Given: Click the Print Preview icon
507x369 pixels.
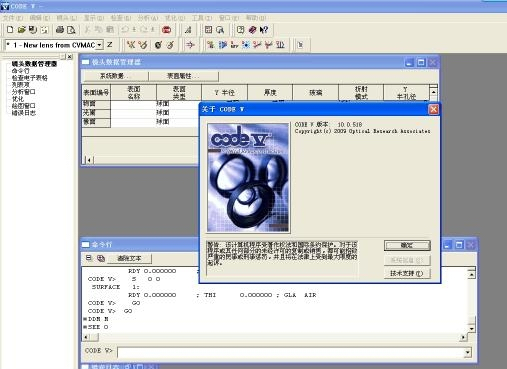Looking at the screenshot, I should [71, 30].
